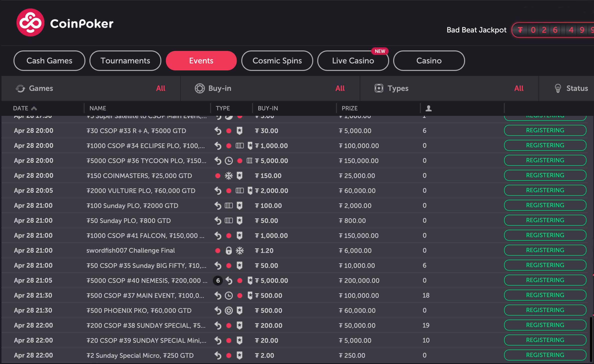
Task: Click the CoinPoker logo icon
Action: (x=30, y=23)
